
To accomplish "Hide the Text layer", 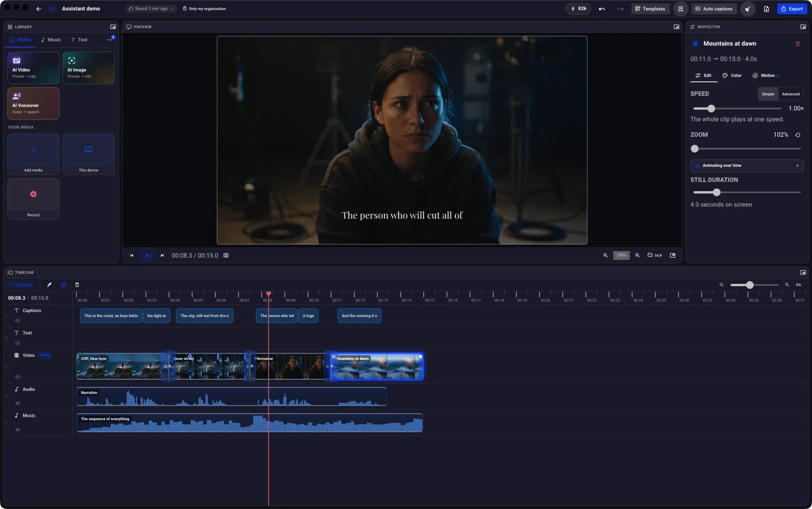I will pos(18,343).
